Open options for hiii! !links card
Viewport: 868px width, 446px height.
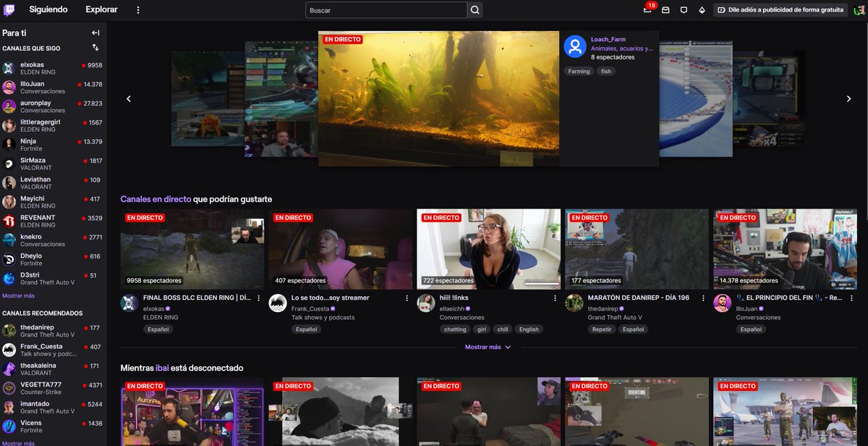(555, 298)
